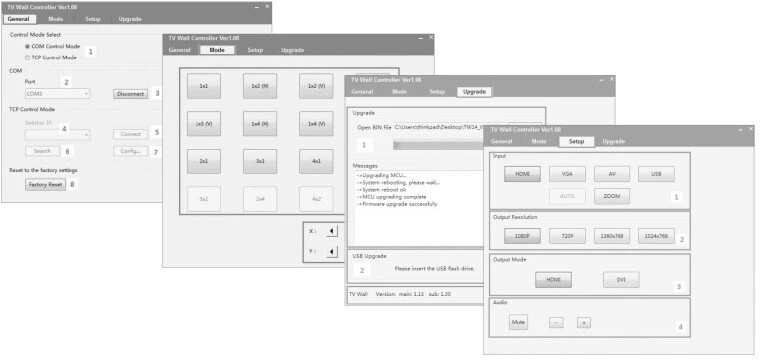Select the TCP Control Mode radio button
This screenshot has height=360, width=760.
click(x=28, y=57)
